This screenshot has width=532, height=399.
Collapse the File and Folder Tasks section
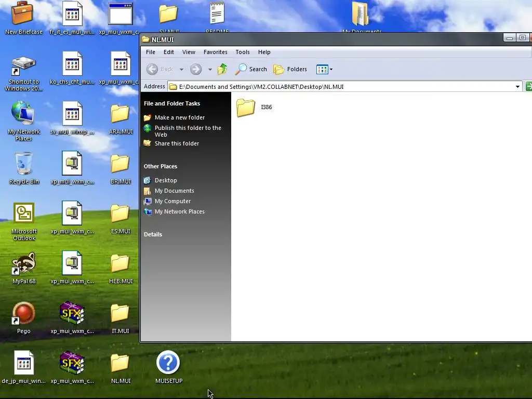(171, 103)
